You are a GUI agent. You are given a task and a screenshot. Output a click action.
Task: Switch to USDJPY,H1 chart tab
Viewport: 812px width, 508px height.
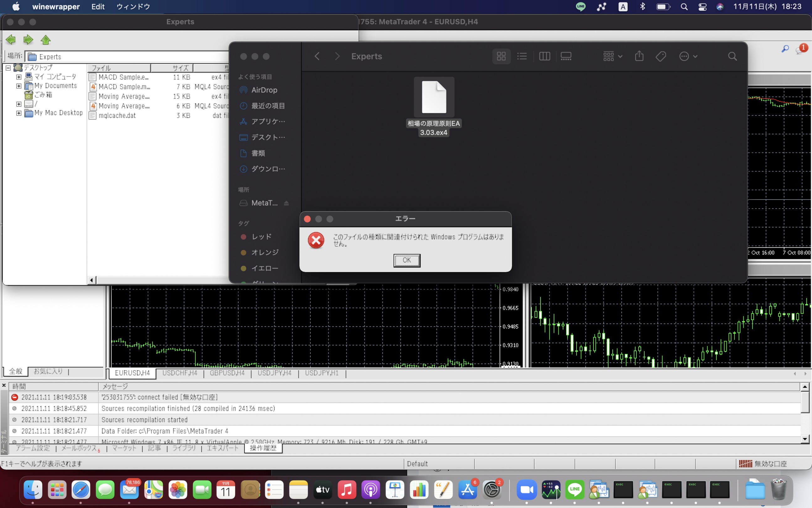coord(322,373)
